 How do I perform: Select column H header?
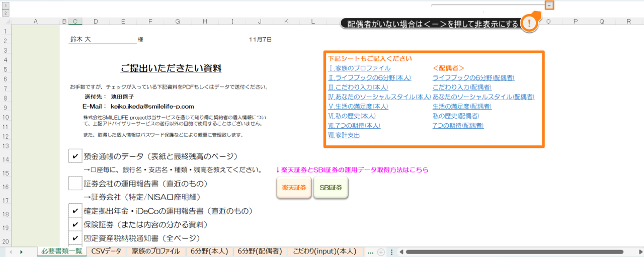pyautogui.click(x=205, y=21)
